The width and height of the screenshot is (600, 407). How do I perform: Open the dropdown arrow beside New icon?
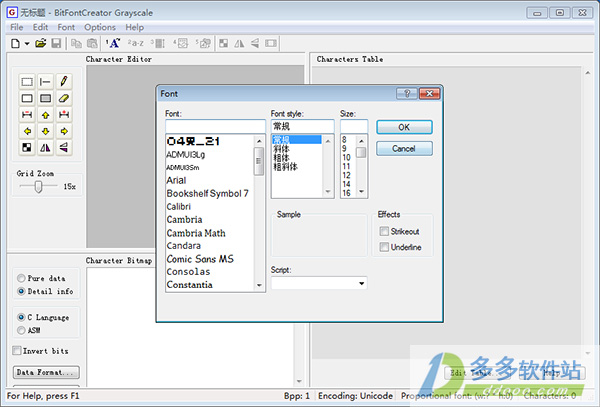(27, 44)
